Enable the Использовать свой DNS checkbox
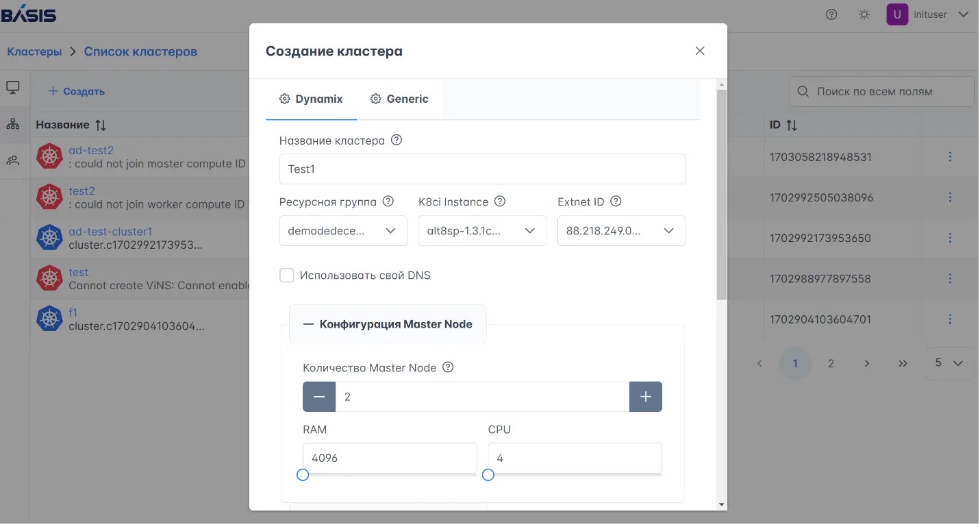The width and height of the screenshot is (980, 527). [x=287, y=275]
